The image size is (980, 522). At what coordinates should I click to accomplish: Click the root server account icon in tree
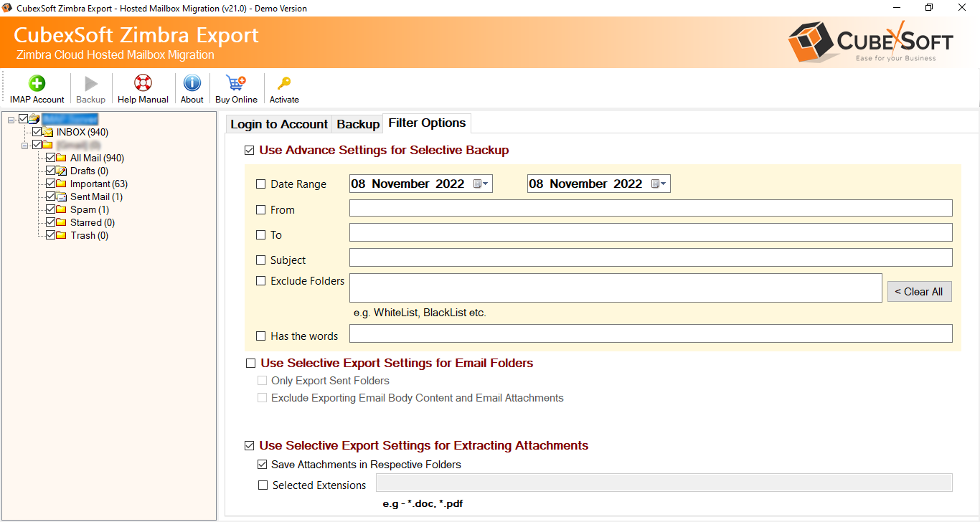[x=34, y=119]
